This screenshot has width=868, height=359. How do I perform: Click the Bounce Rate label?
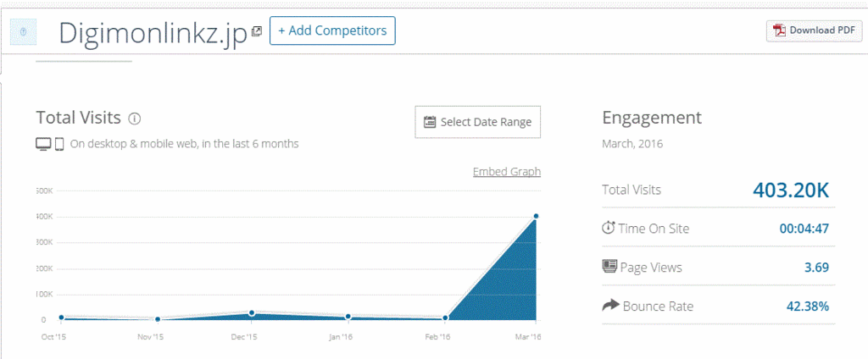[x=658, y=307]
